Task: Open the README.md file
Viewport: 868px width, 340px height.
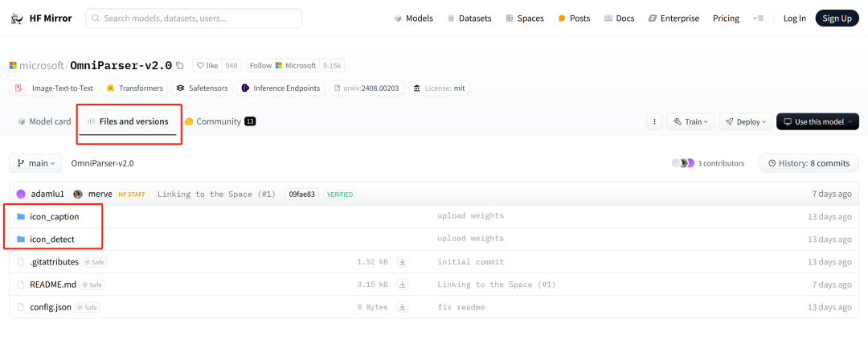Action: [53, 285]
